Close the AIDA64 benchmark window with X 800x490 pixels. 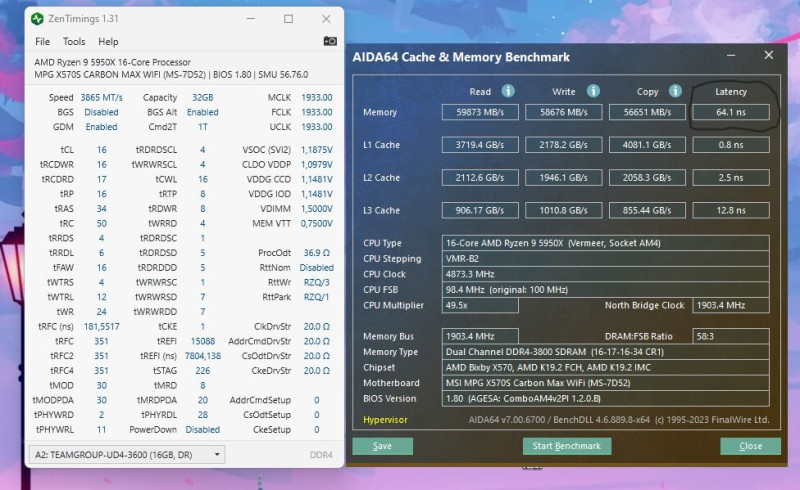coord(769,55)
